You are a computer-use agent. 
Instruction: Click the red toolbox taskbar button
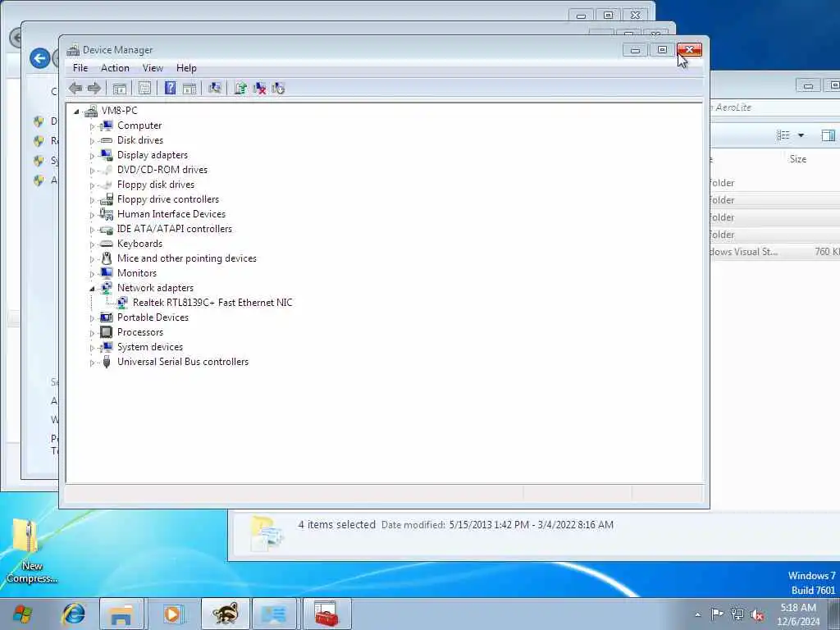point(326,614)
